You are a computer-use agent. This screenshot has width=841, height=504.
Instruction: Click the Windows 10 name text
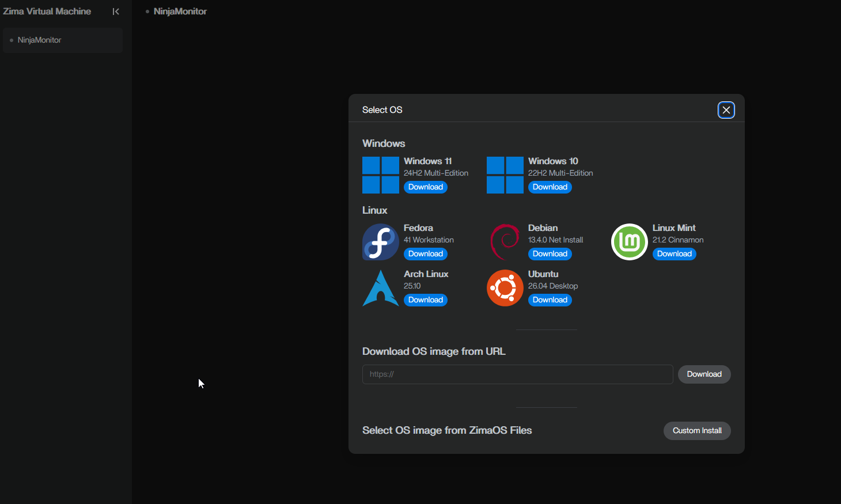pyautogui.click(x=553, y=161)
